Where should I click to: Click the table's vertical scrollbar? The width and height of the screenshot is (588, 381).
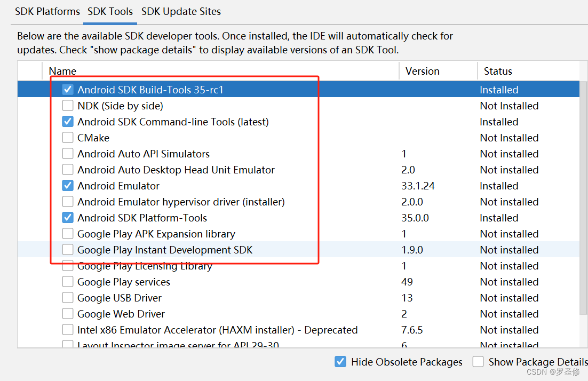(584, 197)
